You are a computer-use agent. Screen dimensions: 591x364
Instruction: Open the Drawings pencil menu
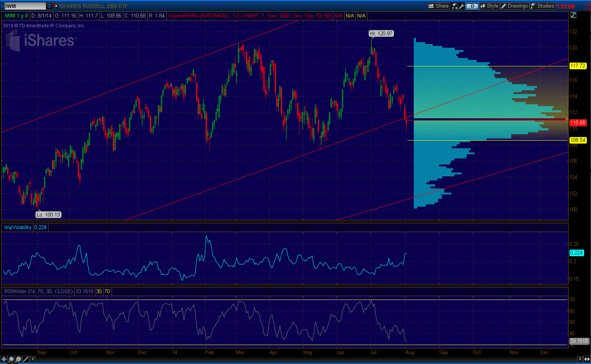pos(514,6)
